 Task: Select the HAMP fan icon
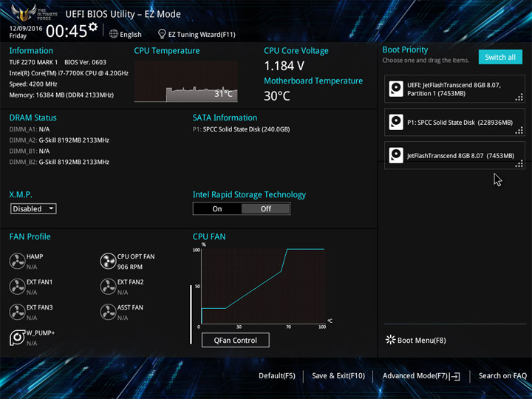pyautogui.click(x=17, y=262)
